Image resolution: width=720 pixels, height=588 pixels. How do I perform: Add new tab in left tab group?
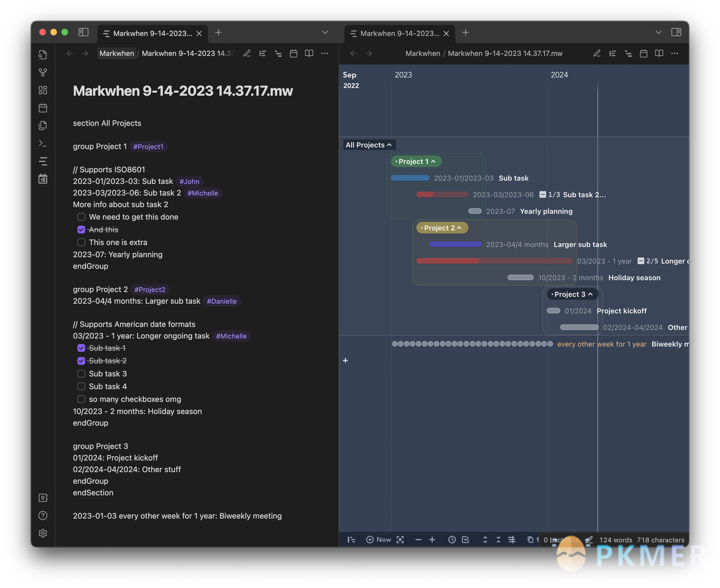tap(218, 33)
